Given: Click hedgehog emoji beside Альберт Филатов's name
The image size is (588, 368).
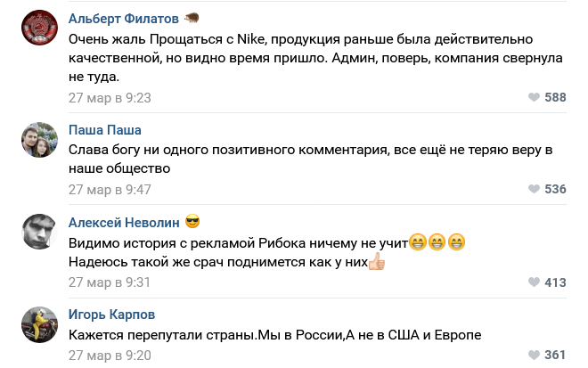Looking at the screenshot, I should click(x=192, y=19).
